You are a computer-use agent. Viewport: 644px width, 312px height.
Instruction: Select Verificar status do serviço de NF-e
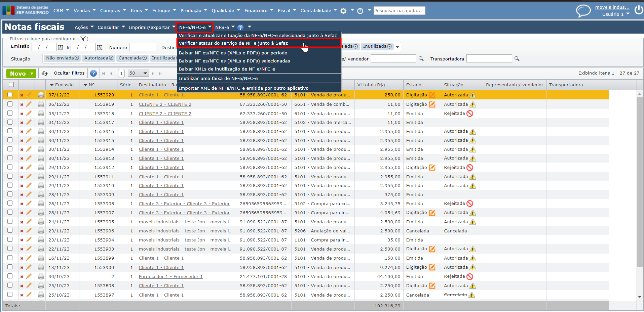[233, 43]
